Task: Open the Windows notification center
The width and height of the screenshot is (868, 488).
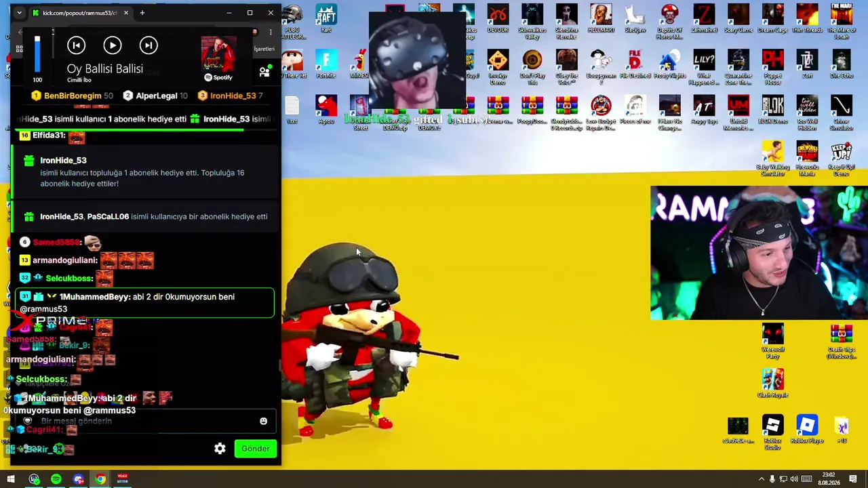Action: click(853, 480)
